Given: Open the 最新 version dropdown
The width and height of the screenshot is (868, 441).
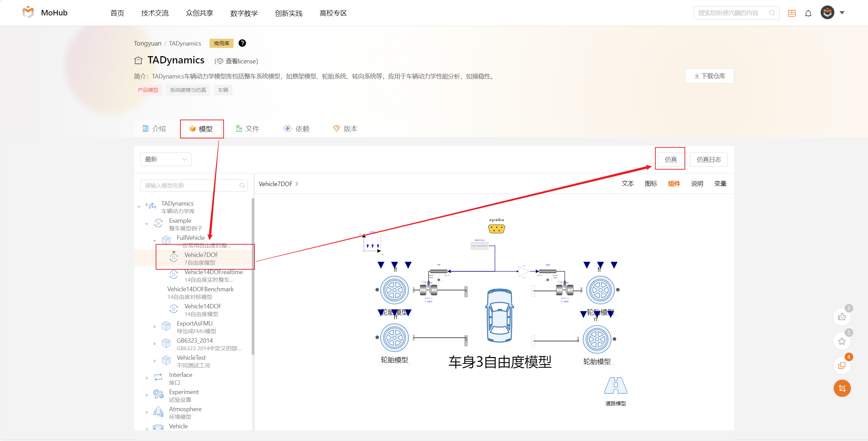Looking at the screenshot, I should [x=166, y=159].
